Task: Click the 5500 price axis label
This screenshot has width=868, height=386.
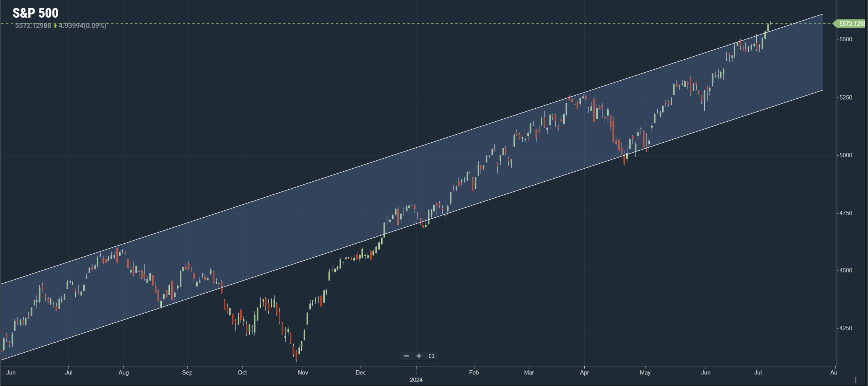Action: pyautogui.click(x=846, y=39)
